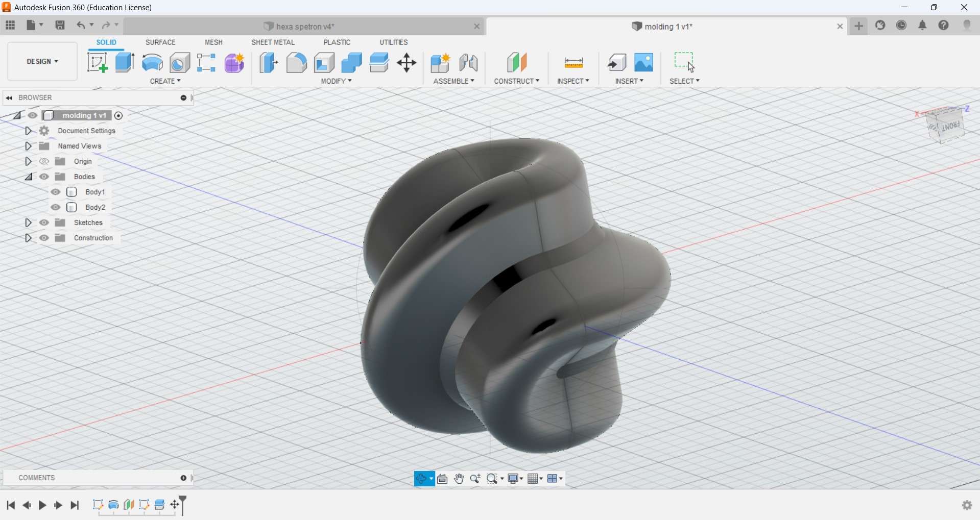Switch to the UTILITIES tab
Screen dimensions: 980x520
394,42
